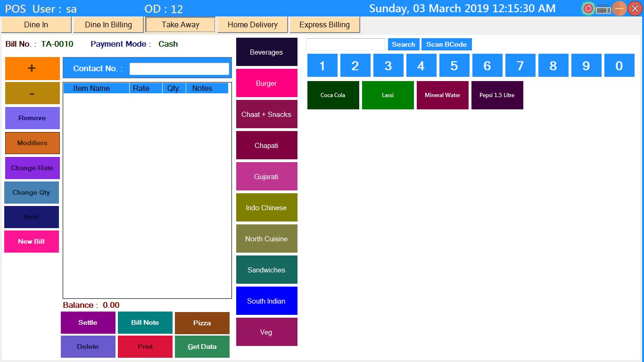Open the Dine In Billing tab

coord(108,25)
